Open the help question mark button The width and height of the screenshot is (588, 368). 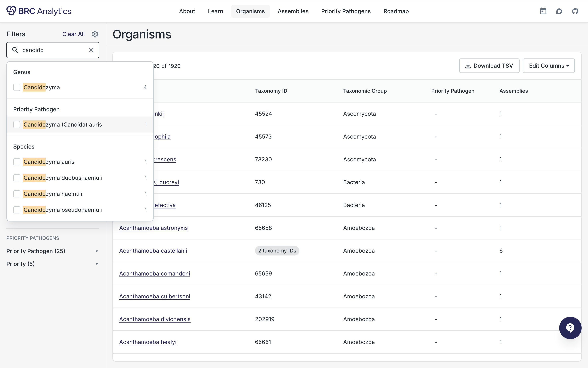pos(570,328)
